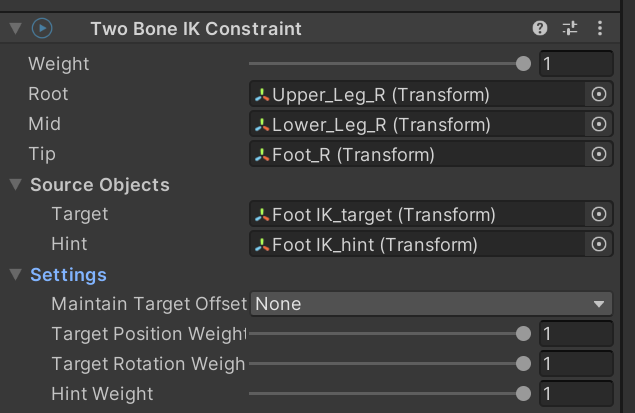Click the Hint Weight slider handle
This screenshot has height=413, width=635.
click(523, 394)
